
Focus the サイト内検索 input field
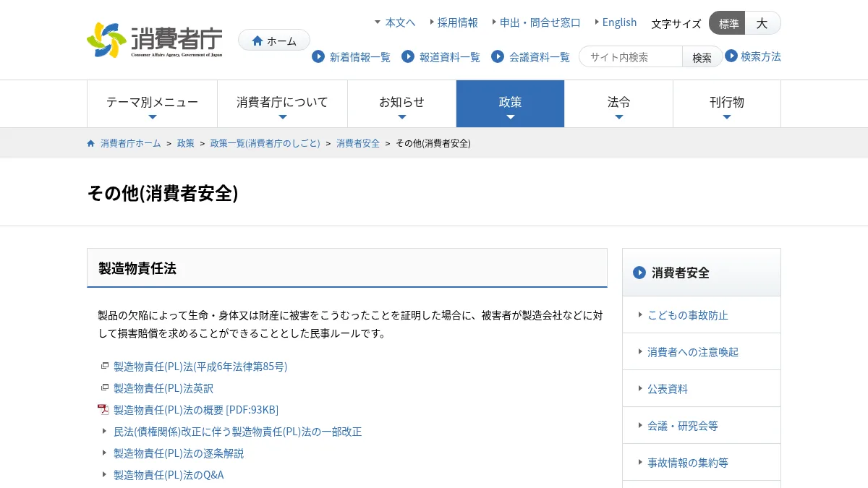click(631, 57)
